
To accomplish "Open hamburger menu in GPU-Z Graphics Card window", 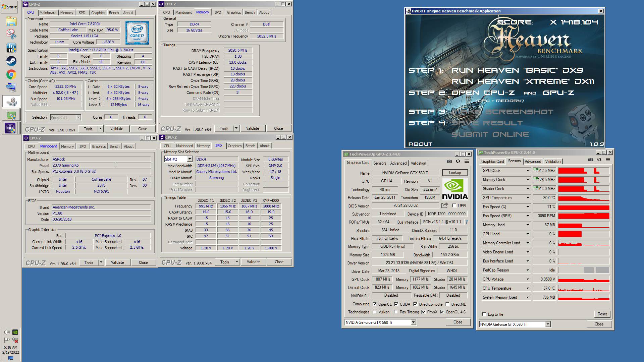I will 467,162.
